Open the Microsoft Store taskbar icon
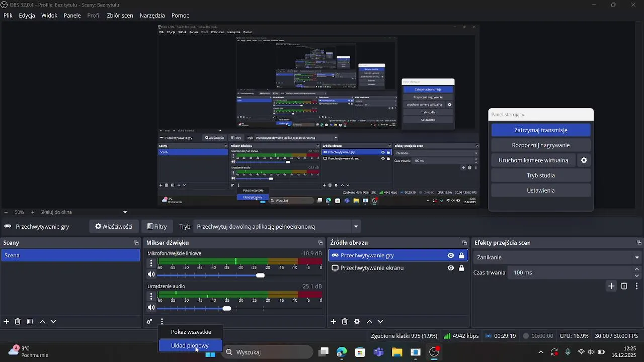Screen dimensions: 644x362 coord(360,352)
